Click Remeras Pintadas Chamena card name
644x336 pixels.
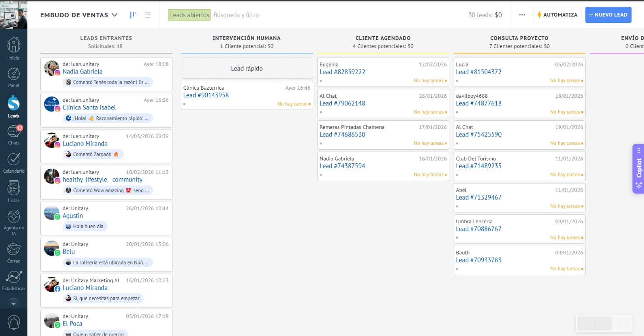[352, 127]
